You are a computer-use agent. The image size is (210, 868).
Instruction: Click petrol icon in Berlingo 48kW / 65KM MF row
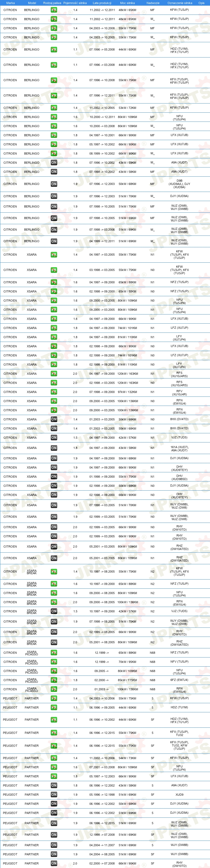click(x=54, y=10)
